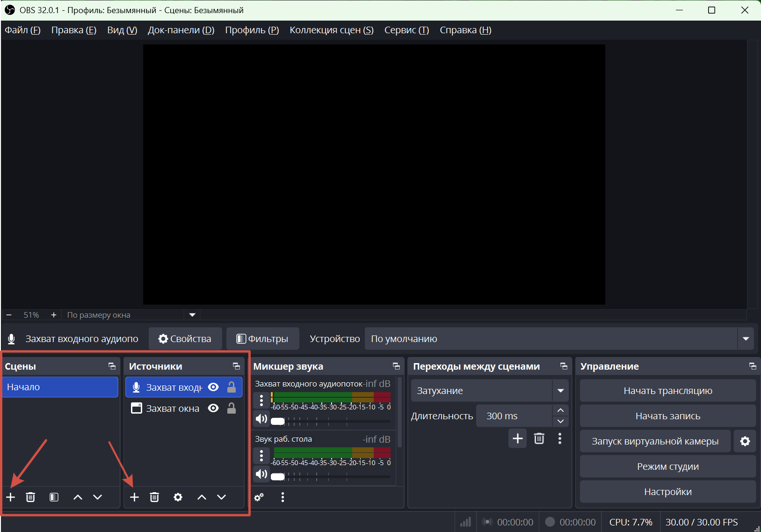Viewport: 761px width, 532px height.
Task: Add a new source in Источники panel
Action: (x=134, y=497)
